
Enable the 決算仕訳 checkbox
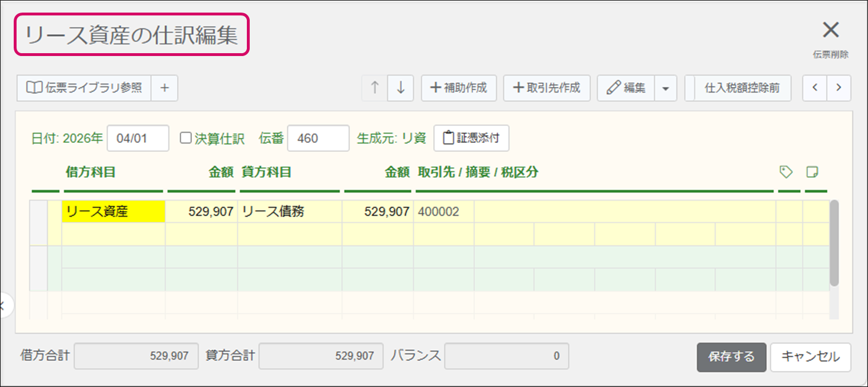(186, 138)
